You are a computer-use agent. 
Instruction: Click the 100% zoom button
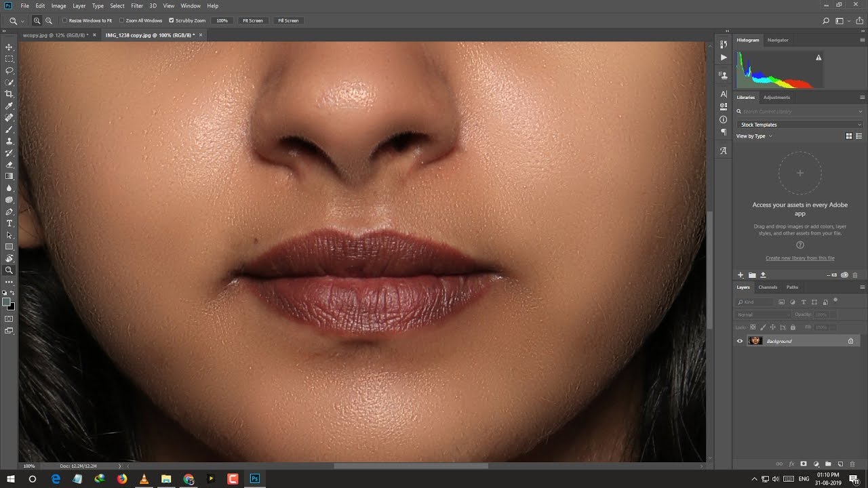[222, 21]
